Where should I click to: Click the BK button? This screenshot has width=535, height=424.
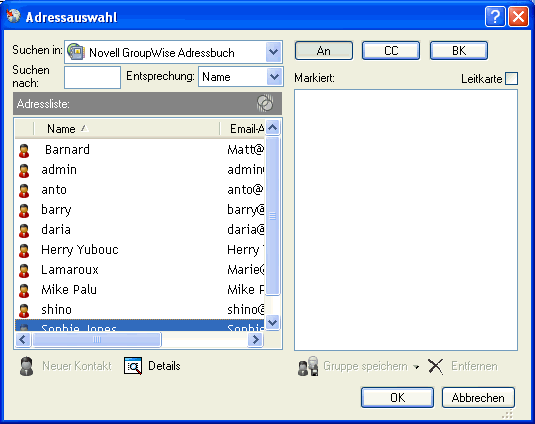pyautogui.click(x=459, y=51)
